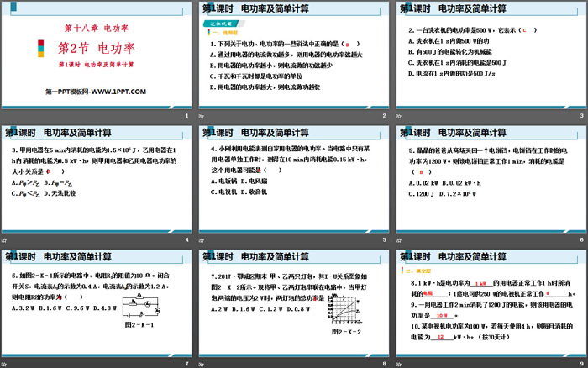This screenshot has width=588, height=368.
Task: Click slide number 8 label
Action: point(385,364)
